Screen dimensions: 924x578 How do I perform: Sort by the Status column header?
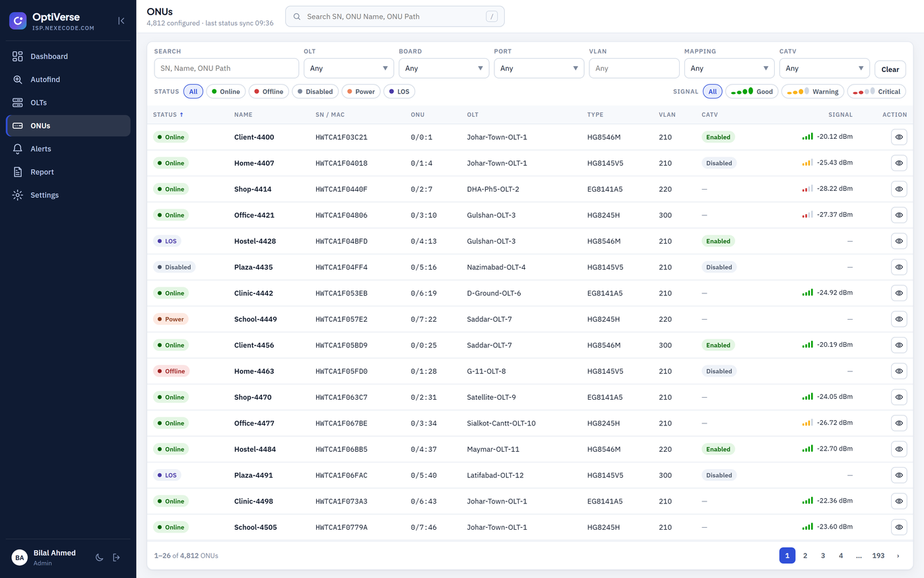[x=168, y=115]
